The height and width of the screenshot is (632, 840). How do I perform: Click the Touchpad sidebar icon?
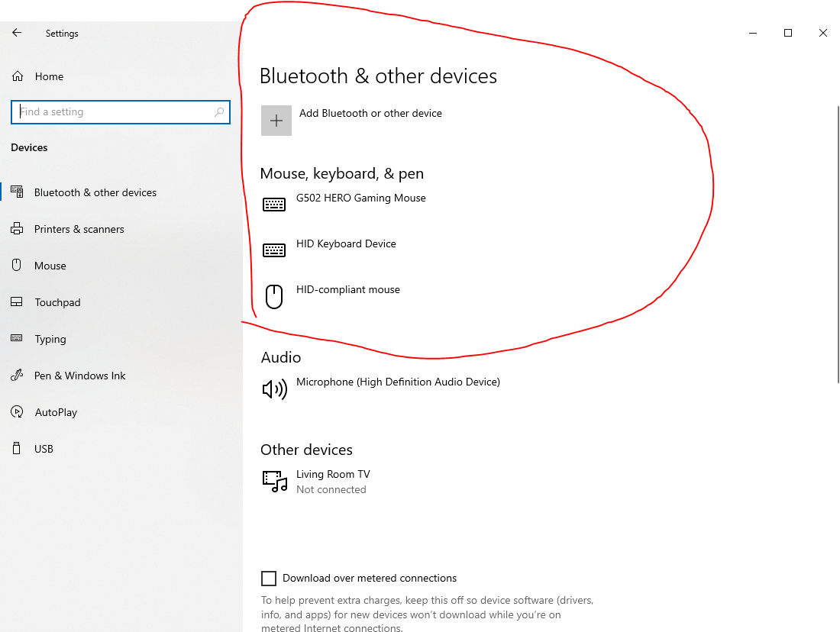[x=17, y=302]
